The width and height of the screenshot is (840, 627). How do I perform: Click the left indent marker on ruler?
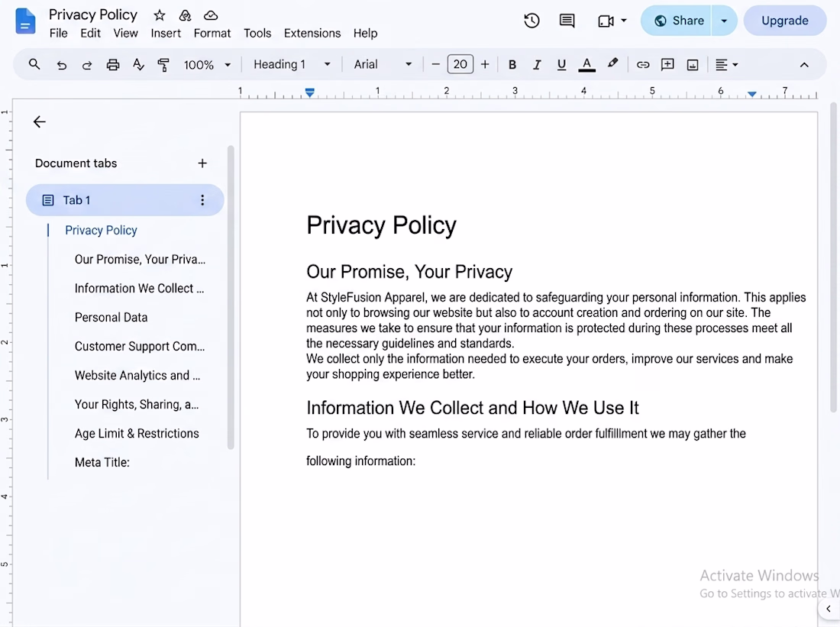[x=309, y=92]
